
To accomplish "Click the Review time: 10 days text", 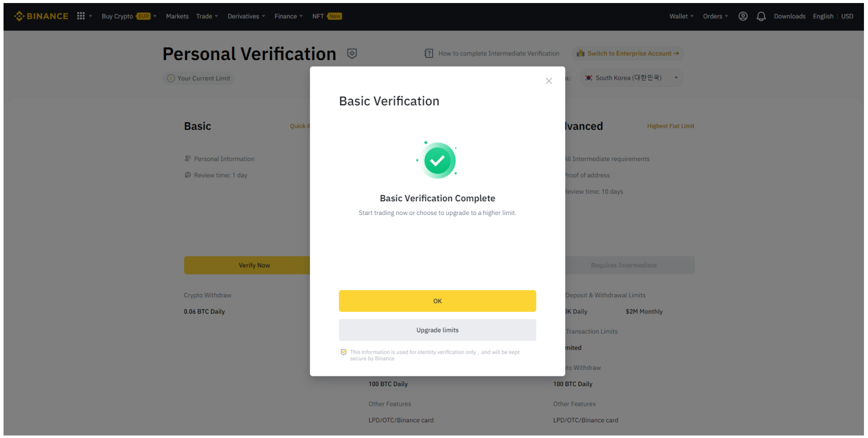I will click(x=594, y=192).
